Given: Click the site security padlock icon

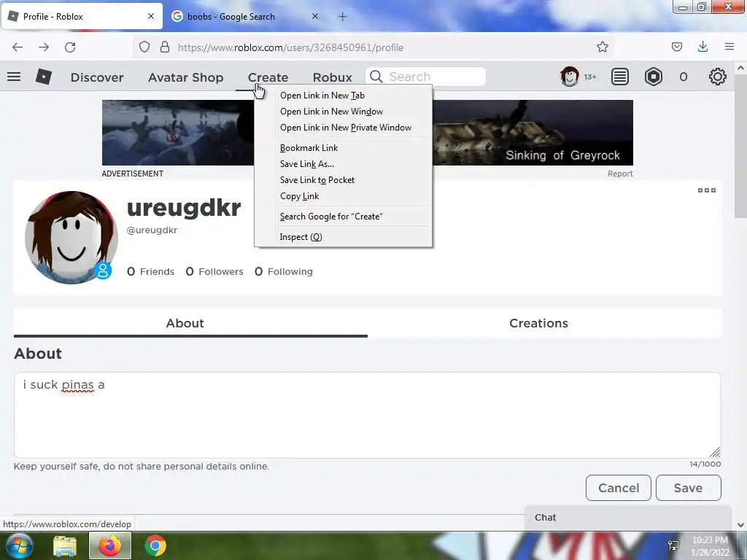Looking at the screenshot, I should (165, 47).
